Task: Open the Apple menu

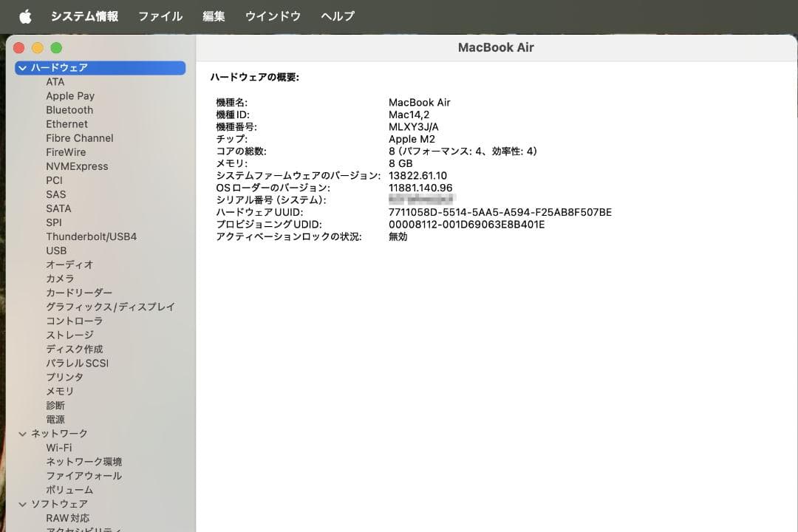Action: (24, 16)
